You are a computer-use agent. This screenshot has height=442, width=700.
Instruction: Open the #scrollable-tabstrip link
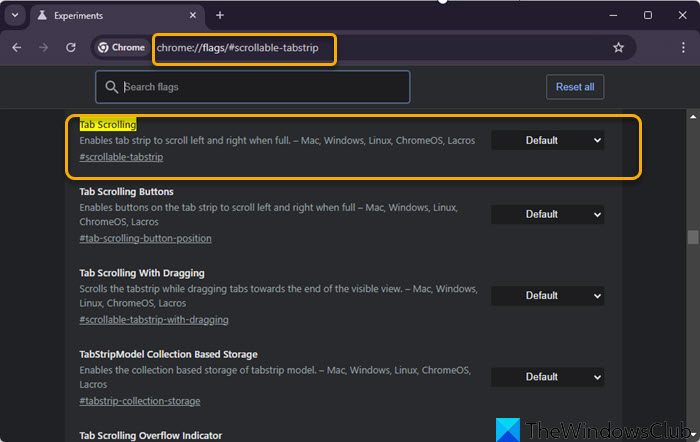click(x=121, y=157)
